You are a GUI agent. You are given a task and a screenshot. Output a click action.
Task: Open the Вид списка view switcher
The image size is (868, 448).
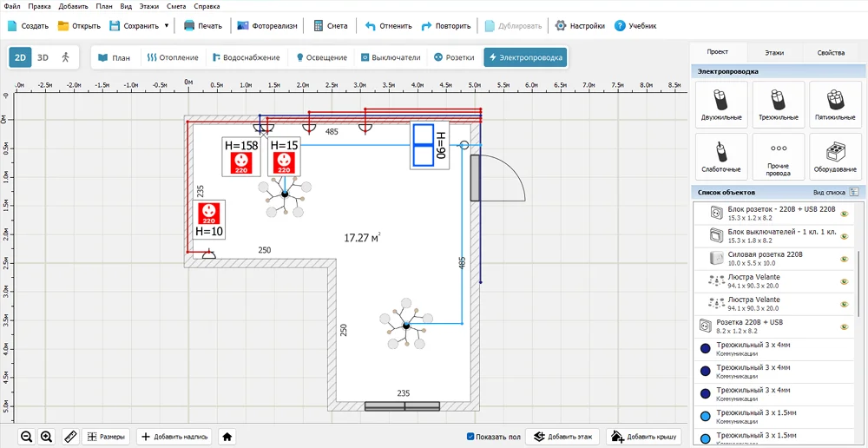pos(852,192)
